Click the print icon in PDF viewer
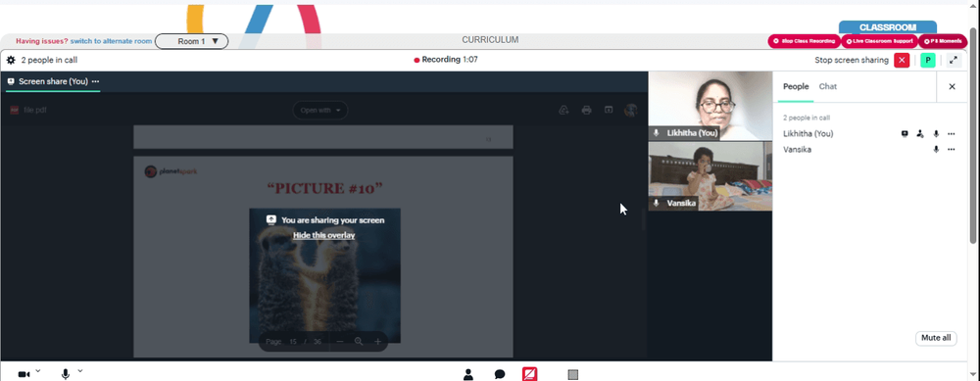 point(586,110)
